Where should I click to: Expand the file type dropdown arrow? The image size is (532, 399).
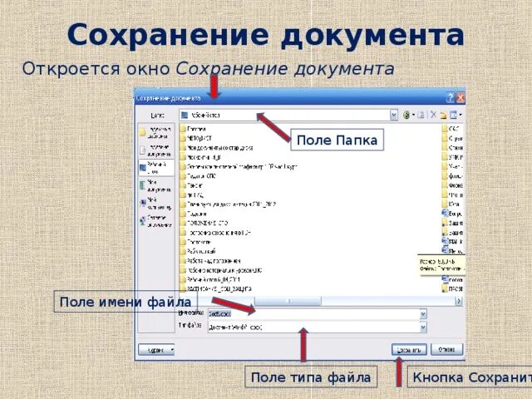pyautogui.click(x=423, y=328)
